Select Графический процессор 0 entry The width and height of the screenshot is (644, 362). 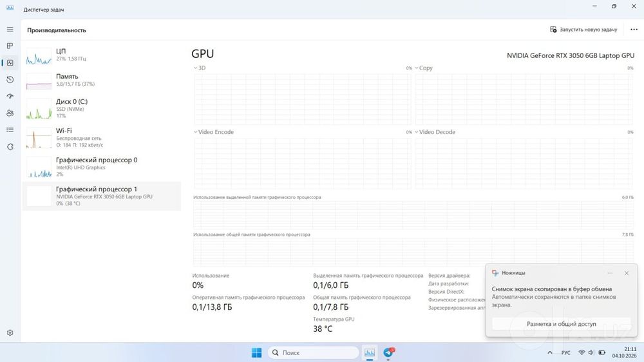102,167
